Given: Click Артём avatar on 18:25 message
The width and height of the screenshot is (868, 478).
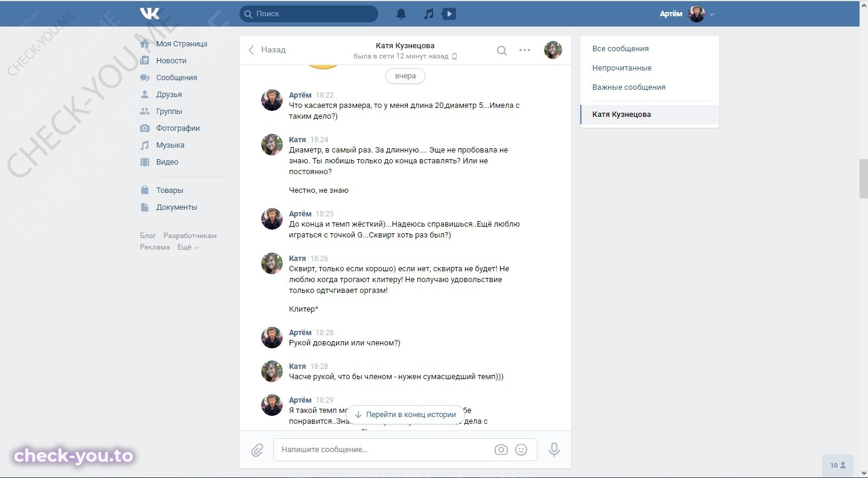Looking at the screenshot, I should click(272, 219).
